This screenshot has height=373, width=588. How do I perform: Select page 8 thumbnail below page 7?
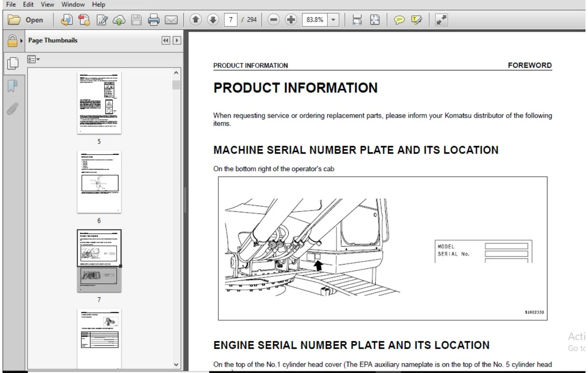coord(99,339)
